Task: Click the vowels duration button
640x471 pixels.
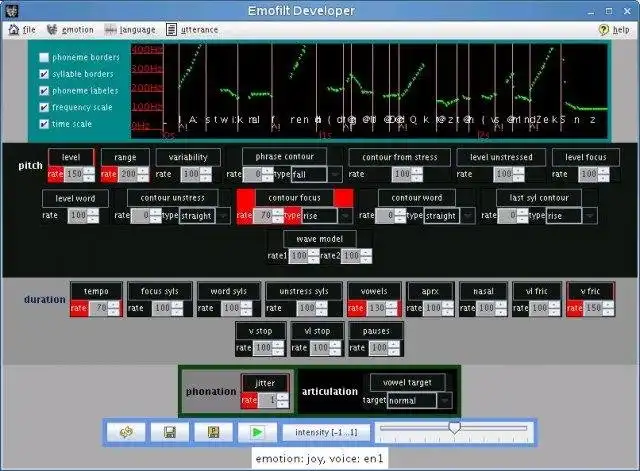Action: click(374, 291)
